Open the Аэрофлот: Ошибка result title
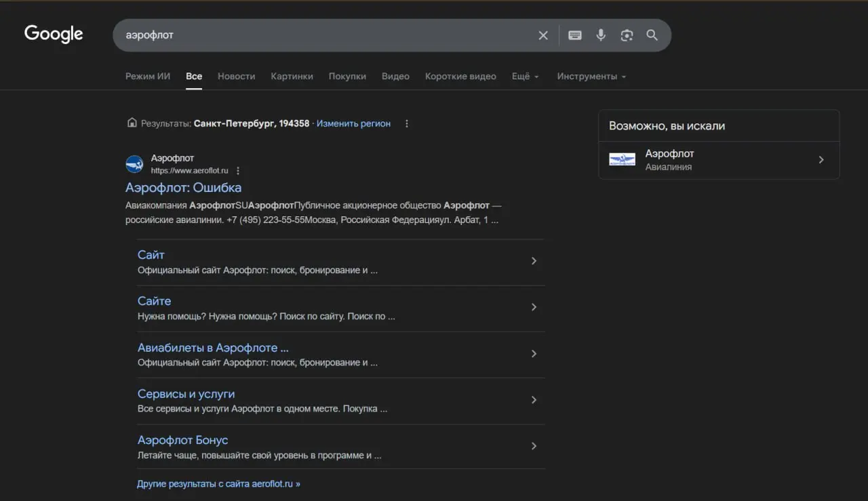The width and height of the screenshot is (868, 501). coord(183,188)
